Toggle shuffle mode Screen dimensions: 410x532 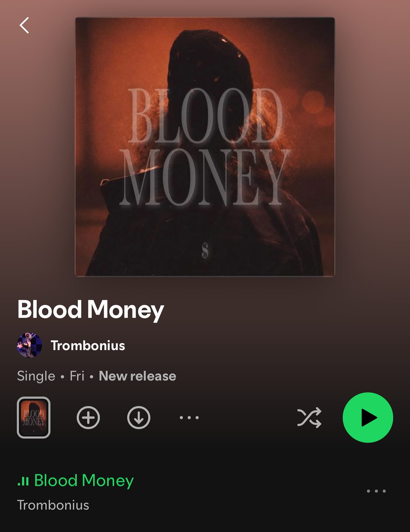(309, 418)
